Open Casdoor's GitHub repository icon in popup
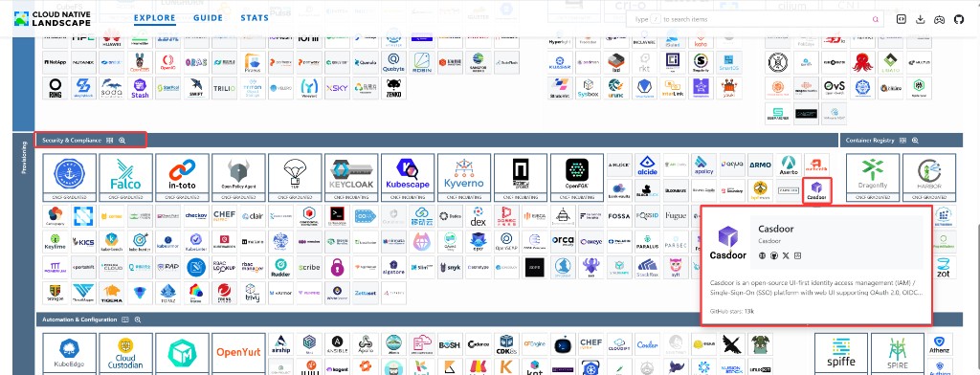 773,255
